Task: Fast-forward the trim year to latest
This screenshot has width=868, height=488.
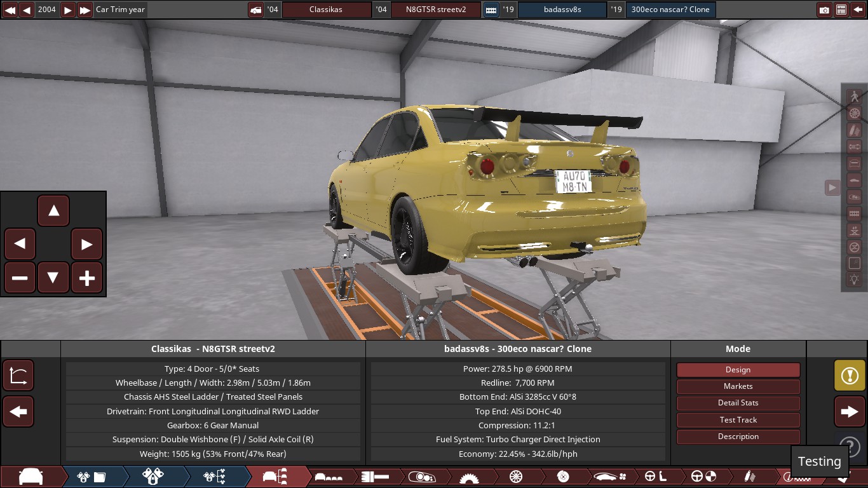Action: (85, 10)
